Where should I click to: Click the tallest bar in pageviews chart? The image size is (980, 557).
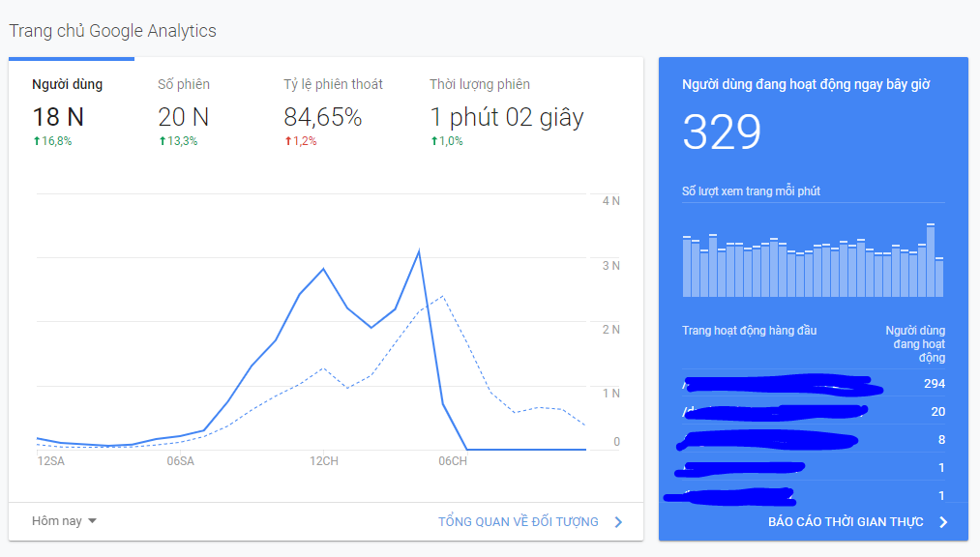click(x=930, y=261)
